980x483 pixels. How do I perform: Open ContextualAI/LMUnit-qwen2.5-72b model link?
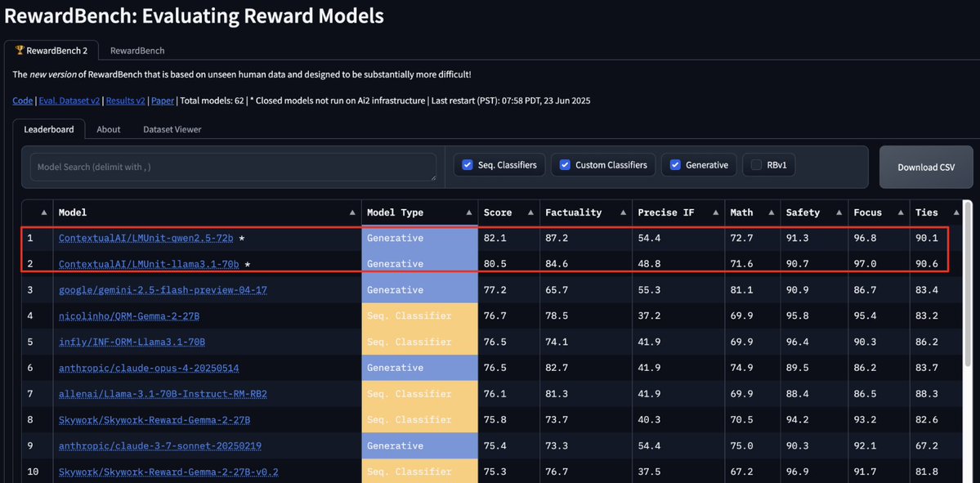tap(145, 238)
